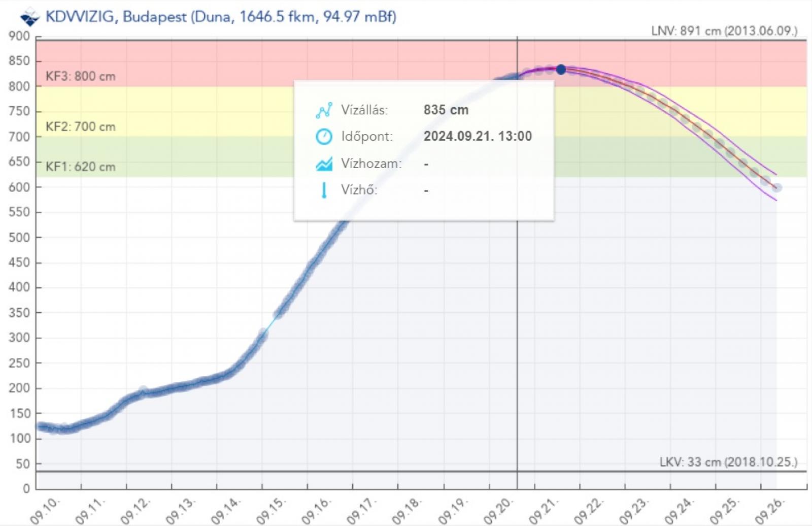Image resolution: width=812 pixels, height=526 pixels.
Task: Click the 900 label on y-axis
Action: 19,36
